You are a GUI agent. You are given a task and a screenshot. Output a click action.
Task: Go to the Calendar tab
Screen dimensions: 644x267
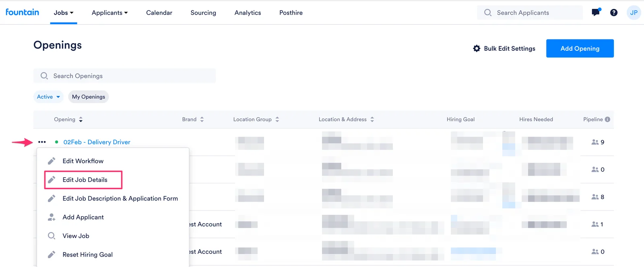tap(159, 12)
